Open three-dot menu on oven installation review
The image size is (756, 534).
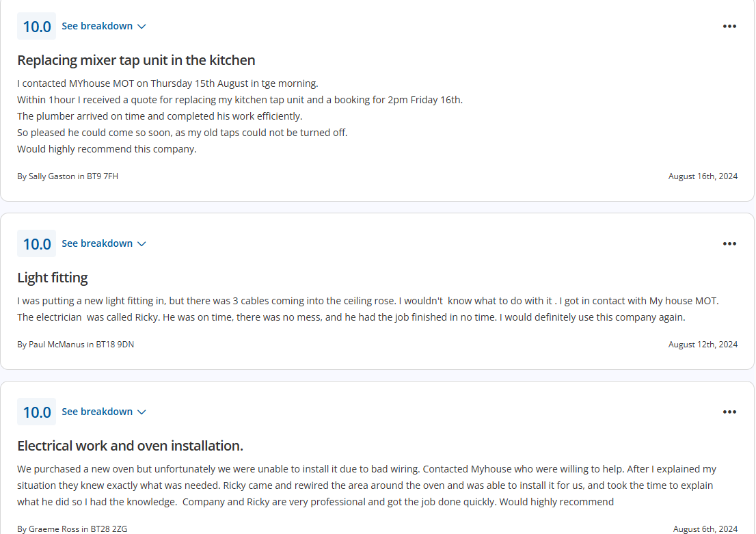click(x=729, y=412)
